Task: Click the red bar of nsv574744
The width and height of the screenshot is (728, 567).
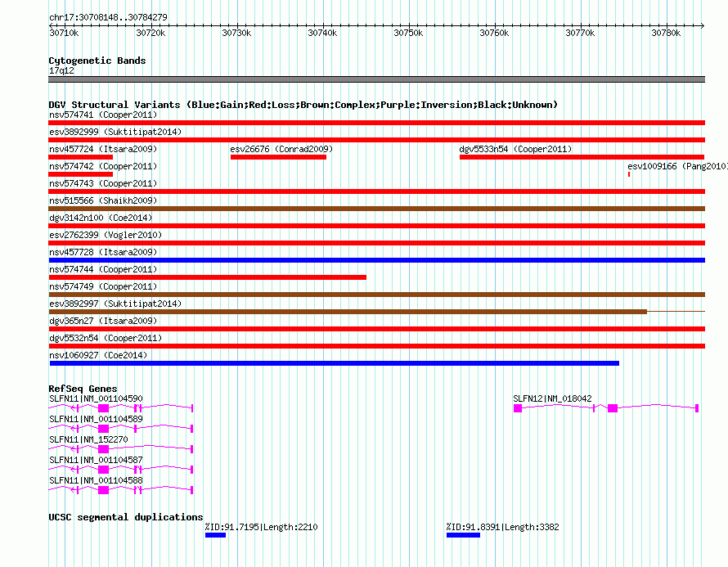Action: (207, 277)
